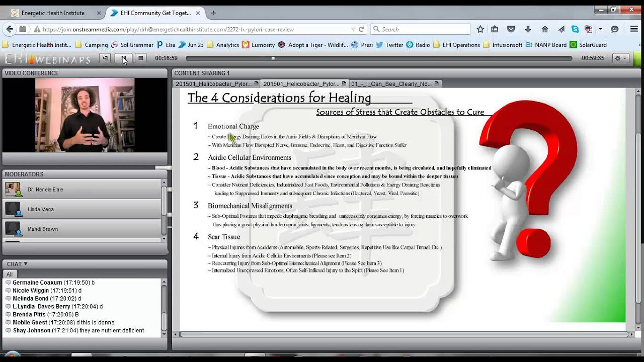This screenshot has height=362, width=644.
Task: Click Mobile Guest's 'this is donna' message
Action: coord(59,323)
